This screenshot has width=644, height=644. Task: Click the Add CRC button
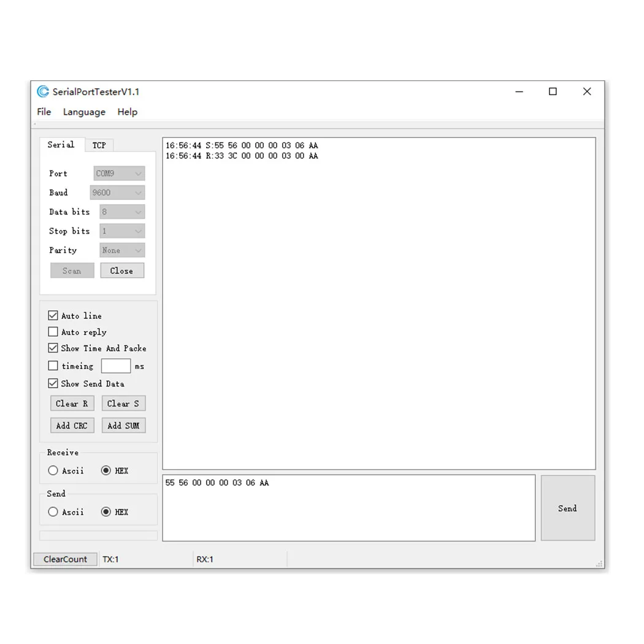click(72, 426)
